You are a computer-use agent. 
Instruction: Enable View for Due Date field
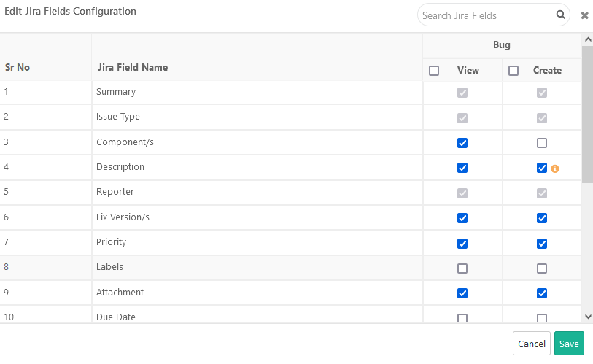click(462, 318)
